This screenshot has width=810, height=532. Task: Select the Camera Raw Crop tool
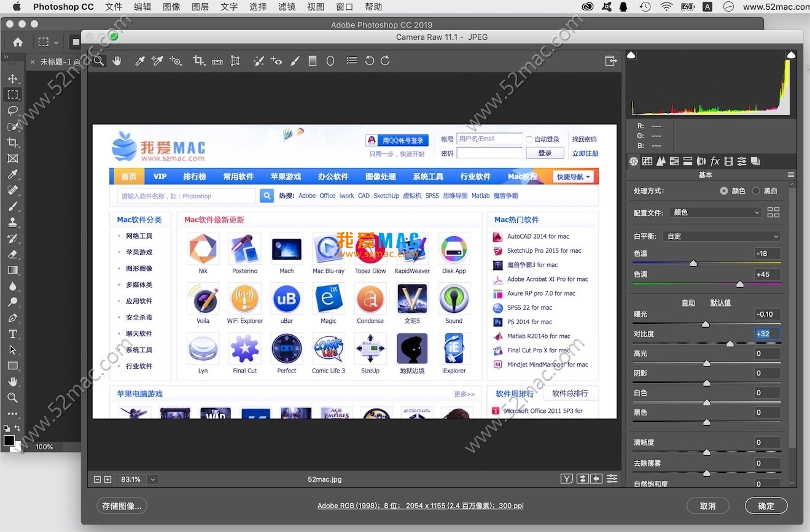tap(198, 61)
